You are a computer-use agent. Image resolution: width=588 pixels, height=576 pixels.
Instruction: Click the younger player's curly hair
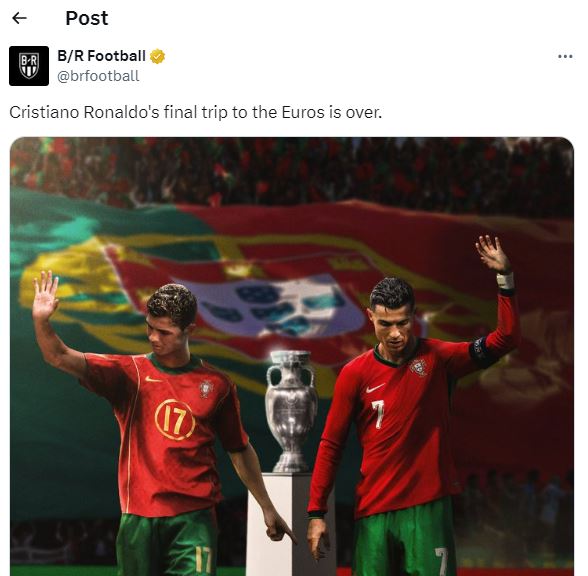coord(172,305)
